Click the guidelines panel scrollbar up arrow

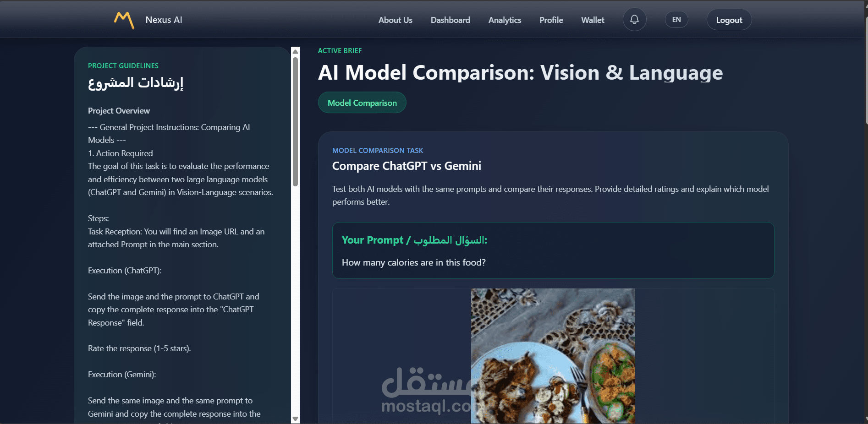[x=295, y=51]
